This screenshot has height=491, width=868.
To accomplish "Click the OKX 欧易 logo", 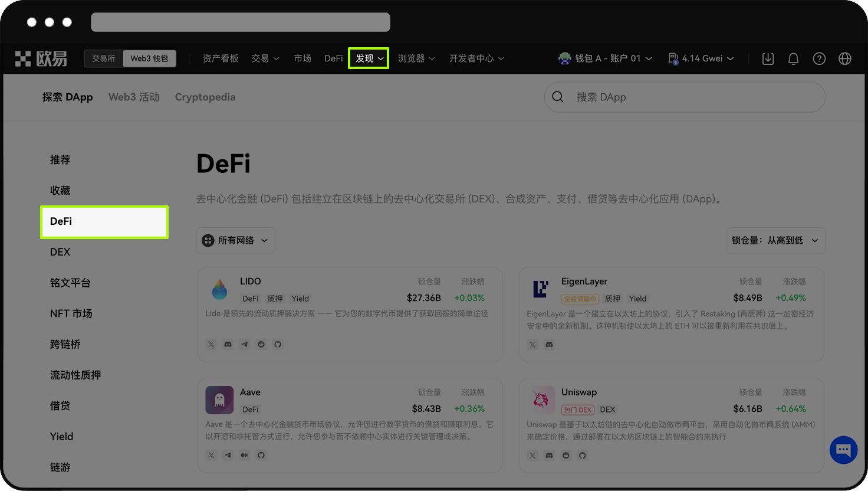I will click(x=41, y=58).
